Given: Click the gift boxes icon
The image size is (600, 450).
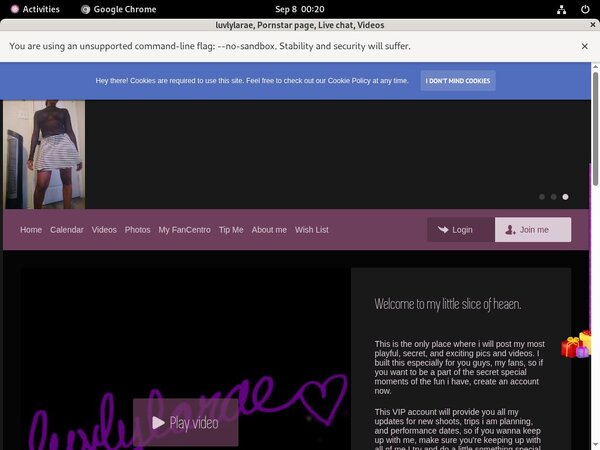Looking at the screenshot, I should click(x=576, y=345).
